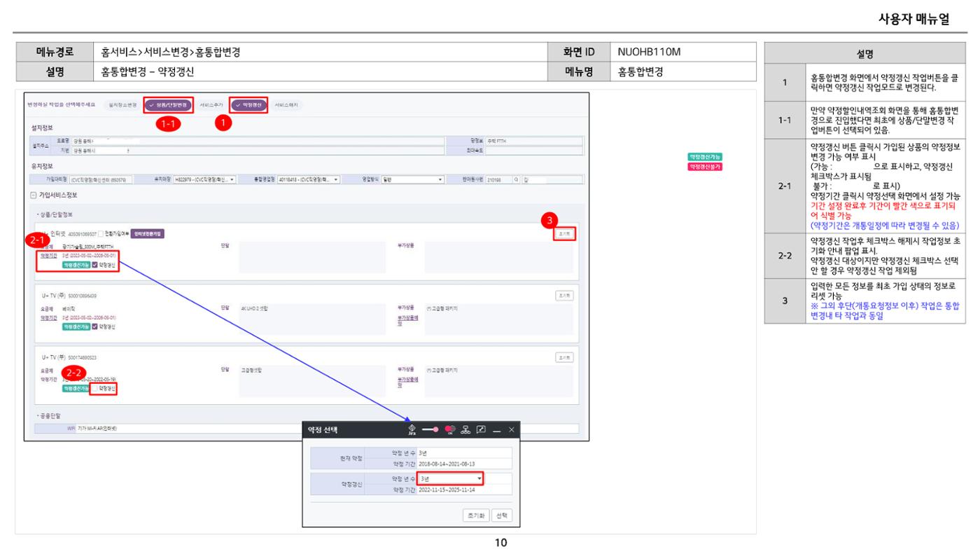The height and width of the screenshot is (552, 980).
Task: Check 약정갱신 for U+ TV 500174690523
Action: pyautogui.click(x=96, y=387)
